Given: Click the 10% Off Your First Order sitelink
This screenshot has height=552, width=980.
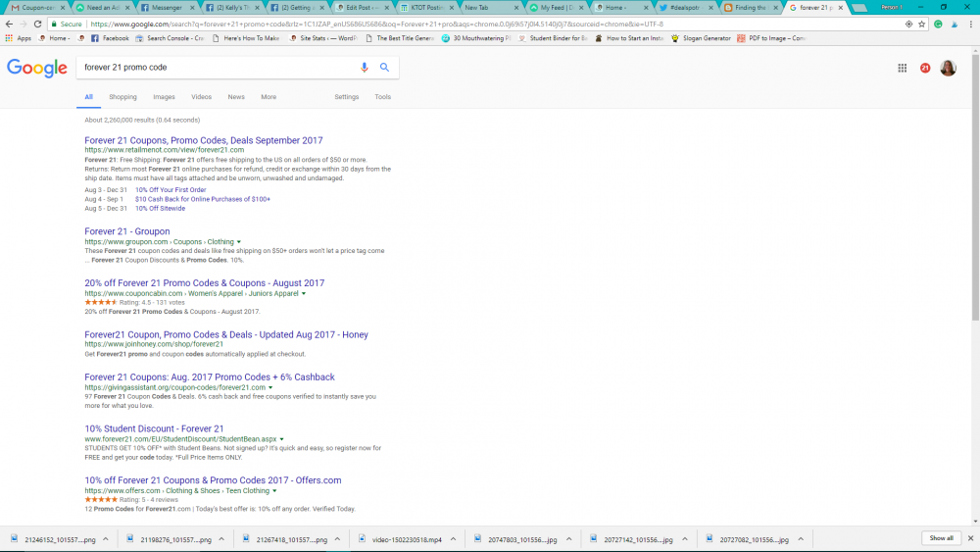Looking at the screenshot, I should click(171, 190).
